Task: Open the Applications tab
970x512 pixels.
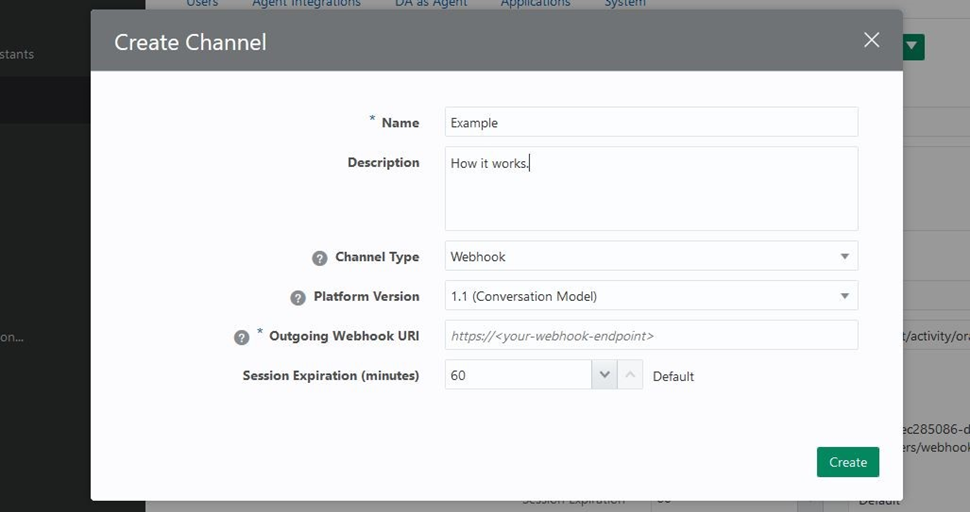Action: coord(535,4)
